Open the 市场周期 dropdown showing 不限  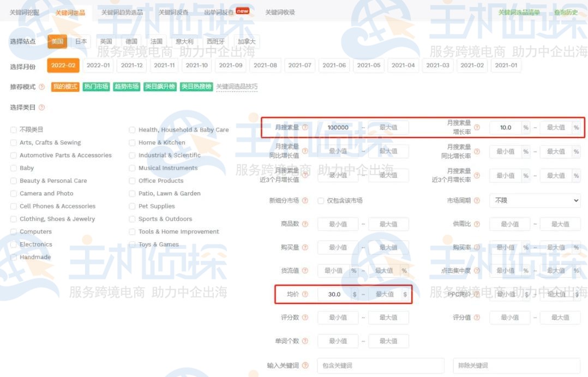[x=535, y=200]
